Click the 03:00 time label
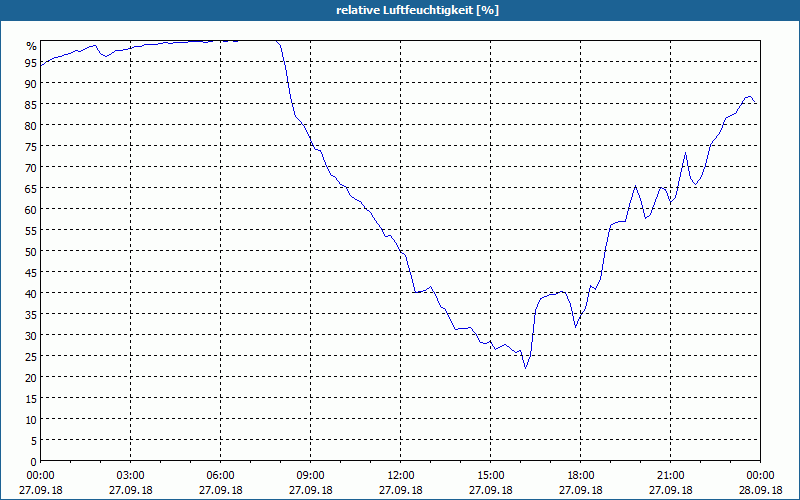Screen dimensions: 800x500 click(131, 476)
